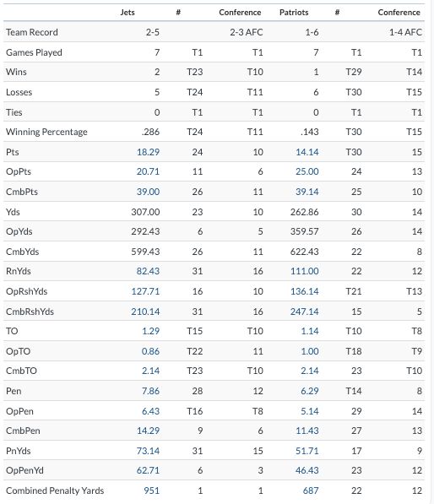The image size is (434, 504).
Task: Select the Jets column header
Action: [x=127, y=13]
